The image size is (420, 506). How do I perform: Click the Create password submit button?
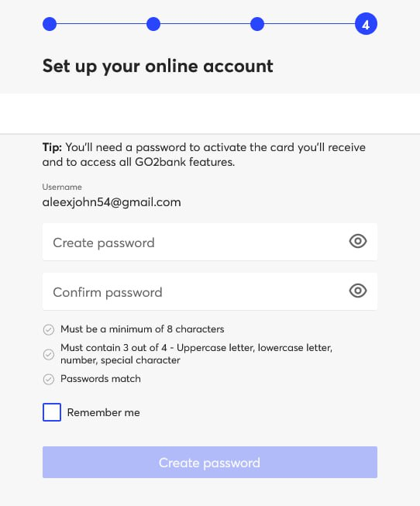pyautogui.click(x=210, y=462)
